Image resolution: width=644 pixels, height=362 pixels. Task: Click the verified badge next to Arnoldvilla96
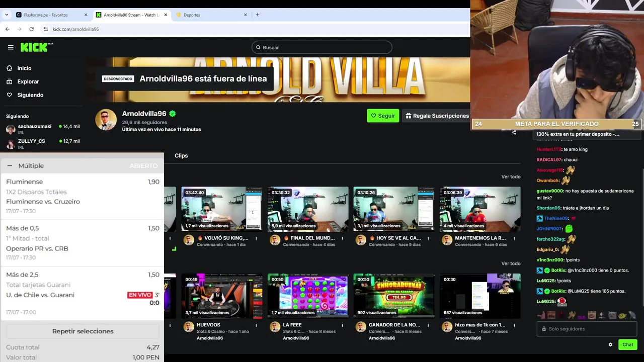[x=173, y=114]
